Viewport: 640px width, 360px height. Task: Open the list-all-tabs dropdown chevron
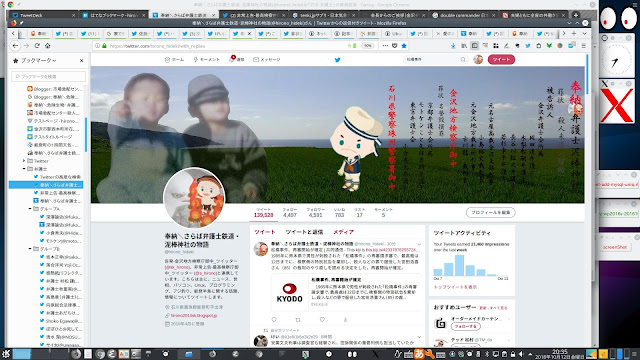point(584,33)
